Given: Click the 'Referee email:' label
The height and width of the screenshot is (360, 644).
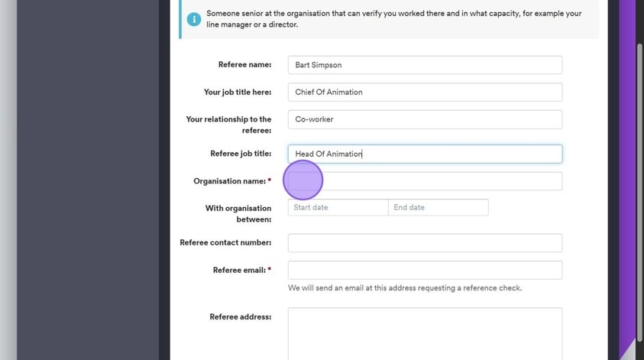Looking at the screenshot, I should tap(238, 270).
